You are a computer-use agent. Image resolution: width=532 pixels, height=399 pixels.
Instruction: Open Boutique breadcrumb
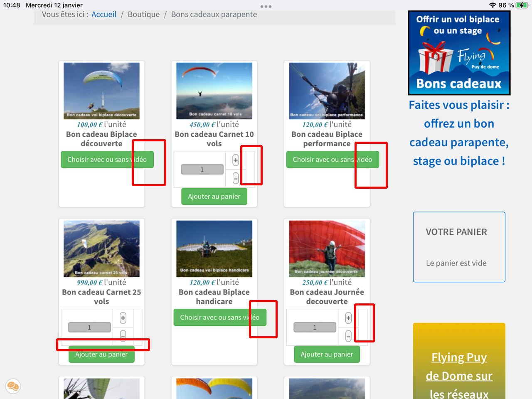144,14
